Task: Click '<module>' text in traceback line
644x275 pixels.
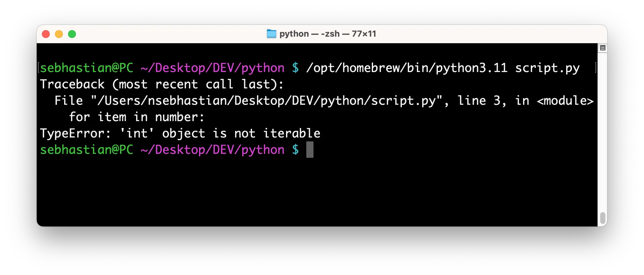Action: click(565, 101)
